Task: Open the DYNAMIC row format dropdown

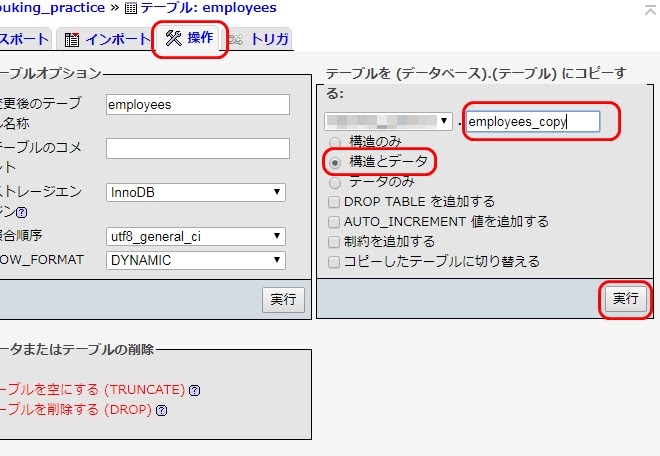Action: tap(196, 260)
